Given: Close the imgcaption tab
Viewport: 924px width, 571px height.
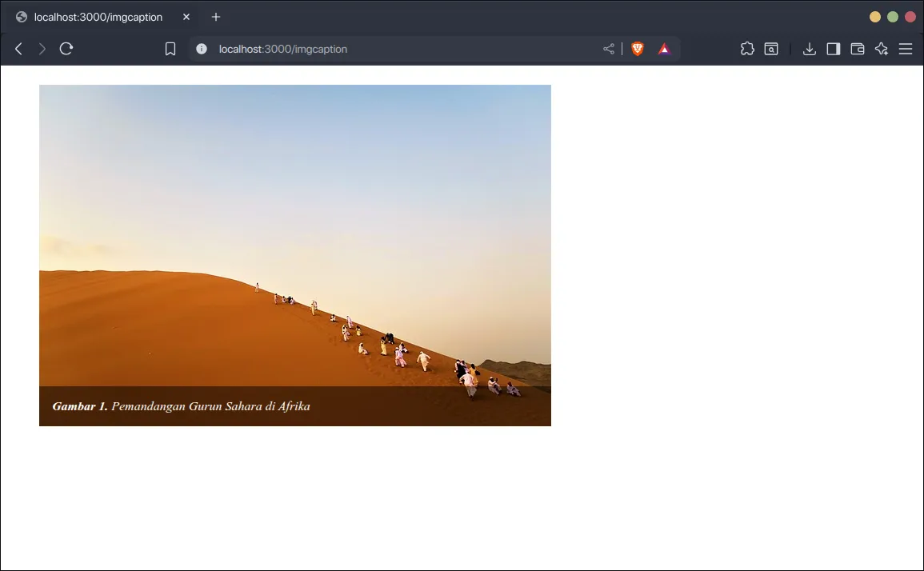Looking at the screenshot, I should (x=185, y=16).
